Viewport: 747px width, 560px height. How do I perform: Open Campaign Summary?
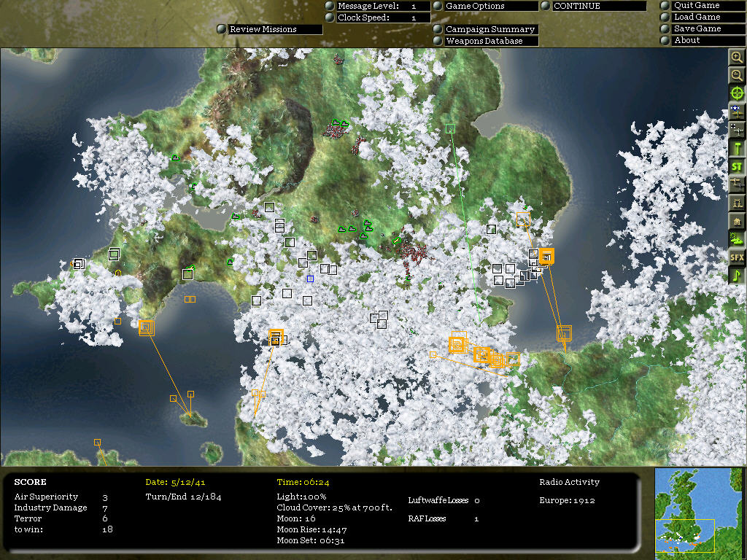coord(489,29)
